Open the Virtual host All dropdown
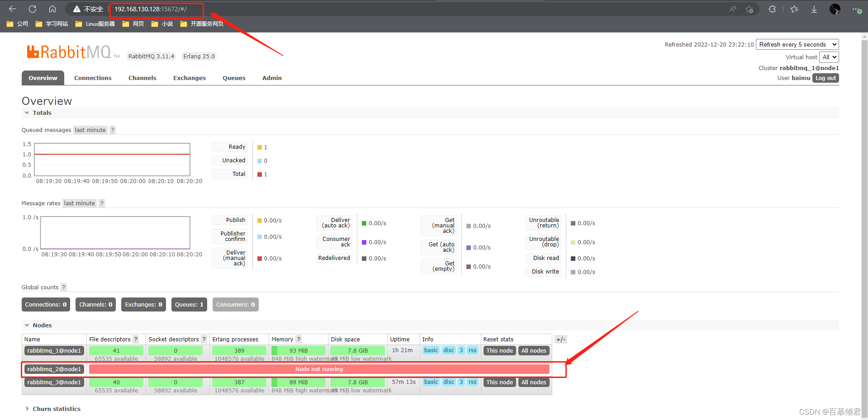 (x=829, y=57)
